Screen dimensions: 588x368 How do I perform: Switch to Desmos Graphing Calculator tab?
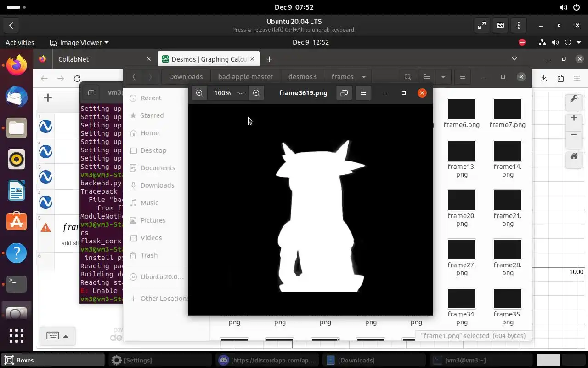[x=209, y=59]
